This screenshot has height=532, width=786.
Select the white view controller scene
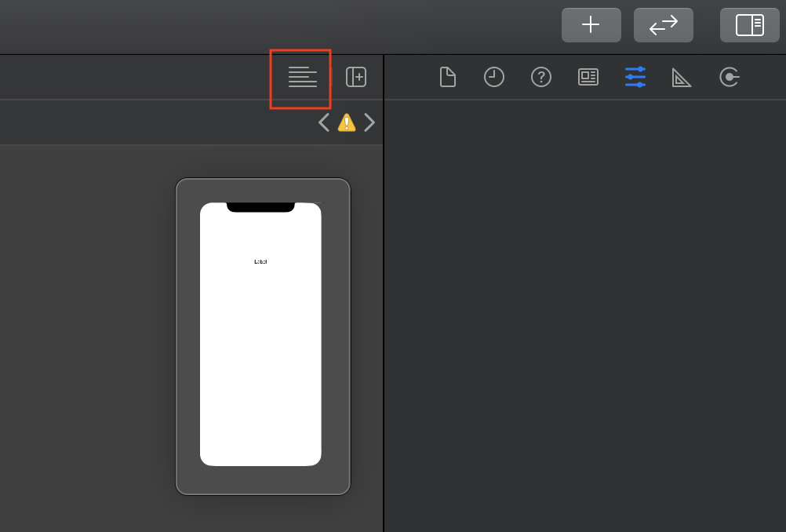pyautogui.click(x=260, y=334)
